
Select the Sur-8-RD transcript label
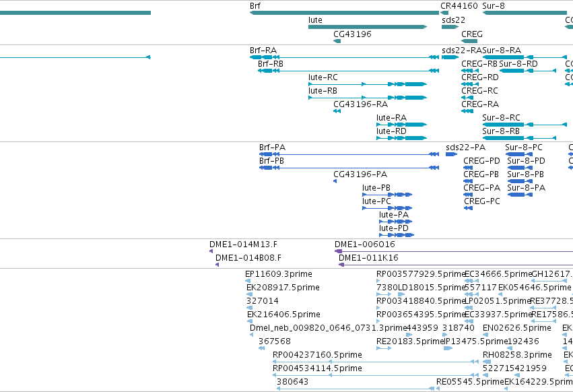pos(518,63)
